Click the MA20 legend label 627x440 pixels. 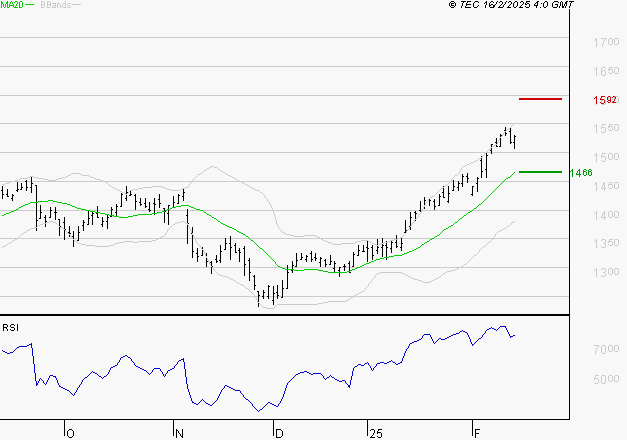(12, 5)
